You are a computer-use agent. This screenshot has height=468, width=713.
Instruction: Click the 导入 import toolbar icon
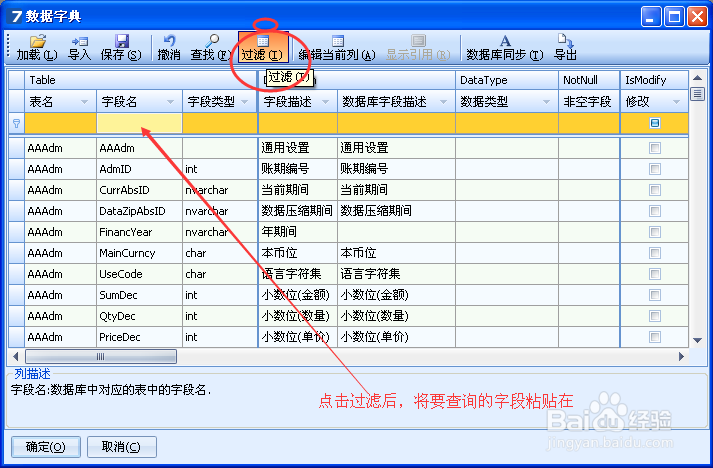(x=80, y=41)
